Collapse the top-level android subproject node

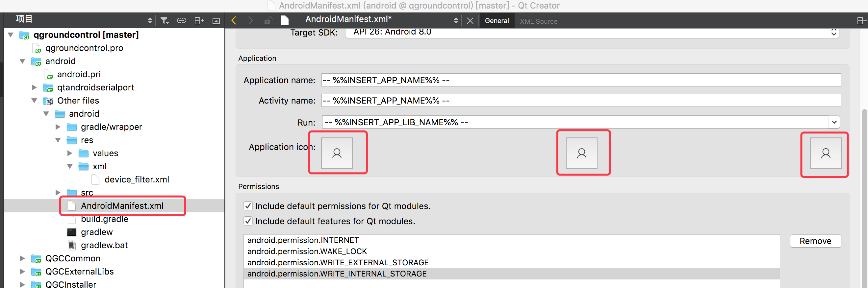click(x=23, y=61)
